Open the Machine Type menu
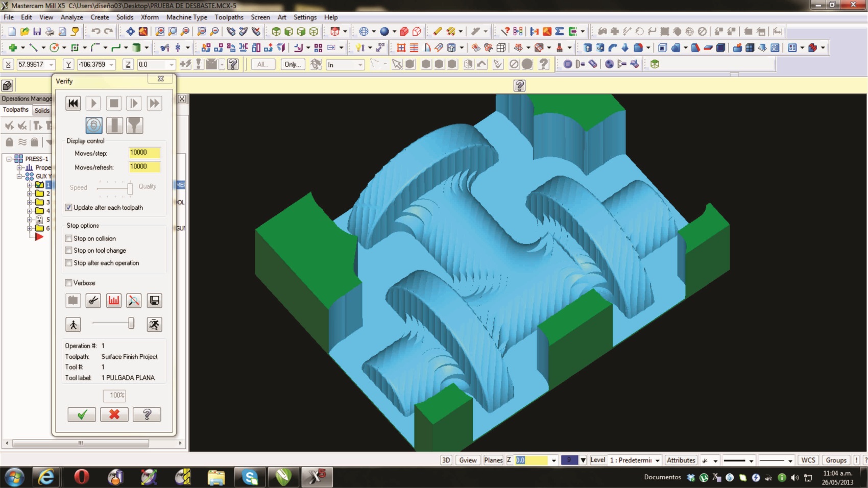The image size is (868, 488). tap(186, 17)
